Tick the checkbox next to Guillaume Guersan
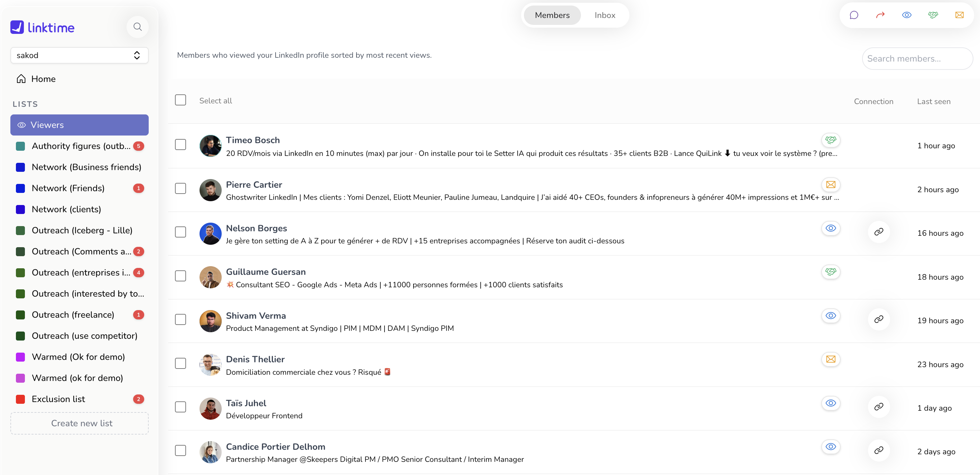Image resolution: width=980 pixels, height=475 pixels. 180,276
